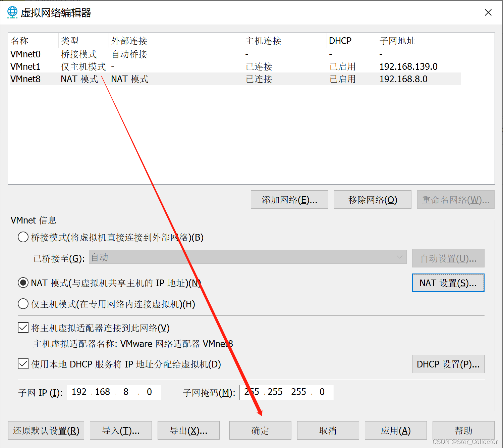
Task: Click the 桥接模式 type cell of VMnet0
Action: coord(79,54)
